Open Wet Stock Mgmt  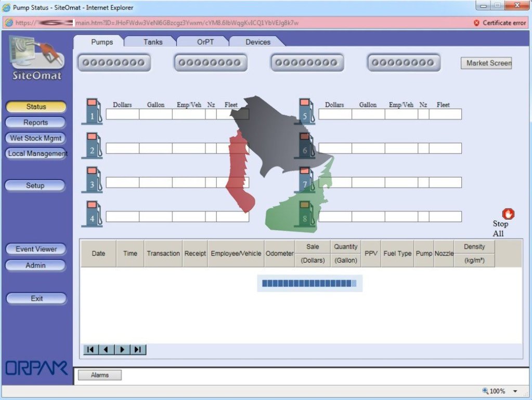click(35, 138)
